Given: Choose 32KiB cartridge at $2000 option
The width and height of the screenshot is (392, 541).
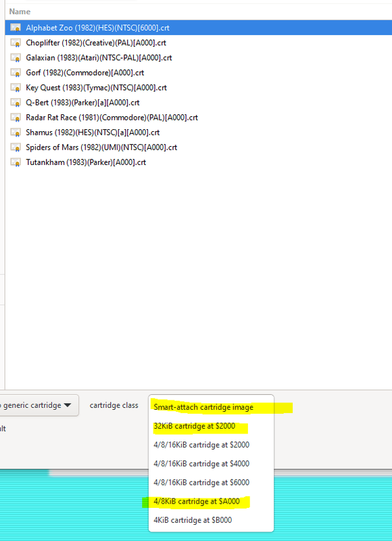Looking at the screenshot, I should pos(195,426).
